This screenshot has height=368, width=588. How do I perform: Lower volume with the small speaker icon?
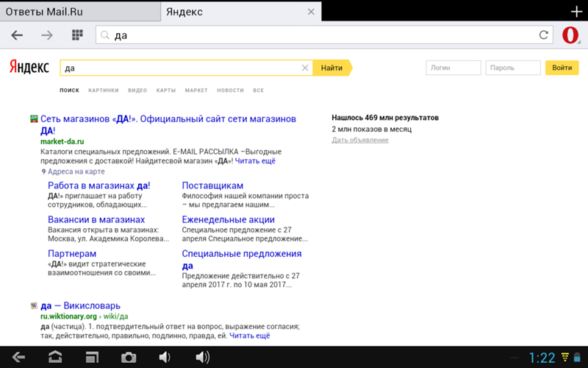pyautogui.click(x=165, y=357)
